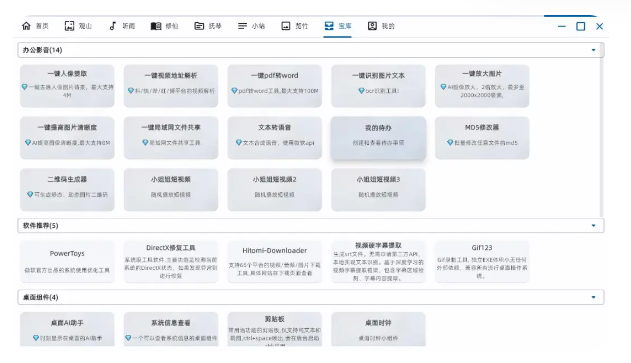The width and height of the screenshot is (631, 363).
Task: Open the DirectX修复工具 card
Action: tap(171, 262)
